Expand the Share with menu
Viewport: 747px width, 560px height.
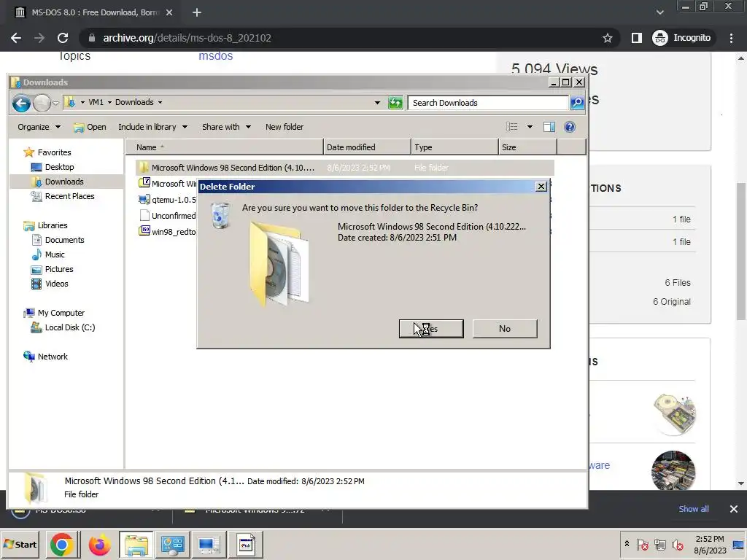click(226, 127)
